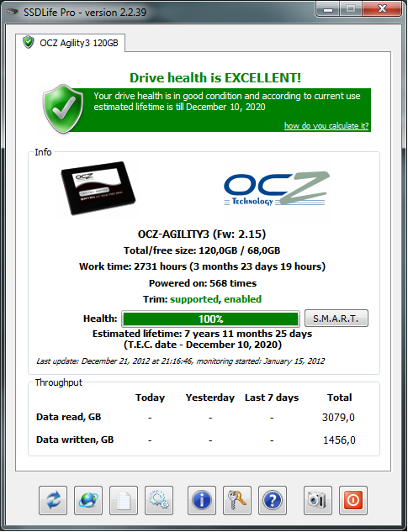
Task: Click the 'Info' group label
Action: (43, 152)
